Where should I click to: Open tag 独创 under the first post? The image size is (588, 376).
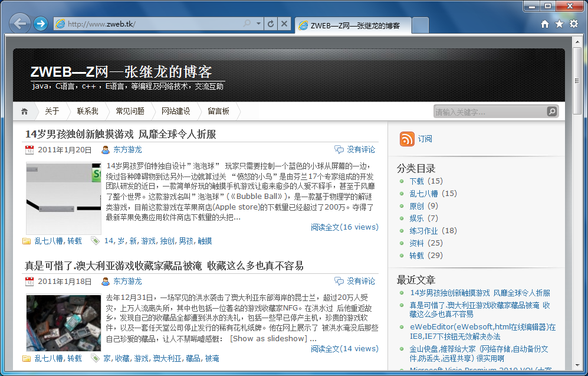coord(167,241)
